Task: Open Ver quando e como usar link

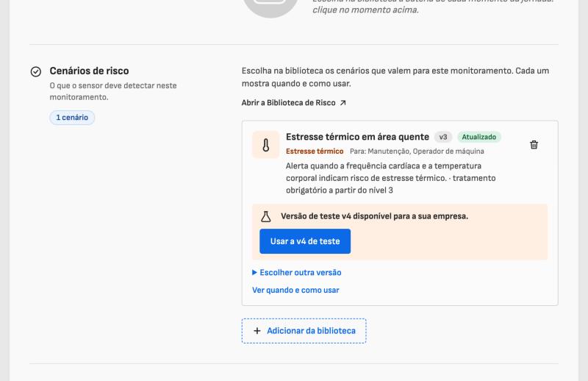Action: pos(295,290)
